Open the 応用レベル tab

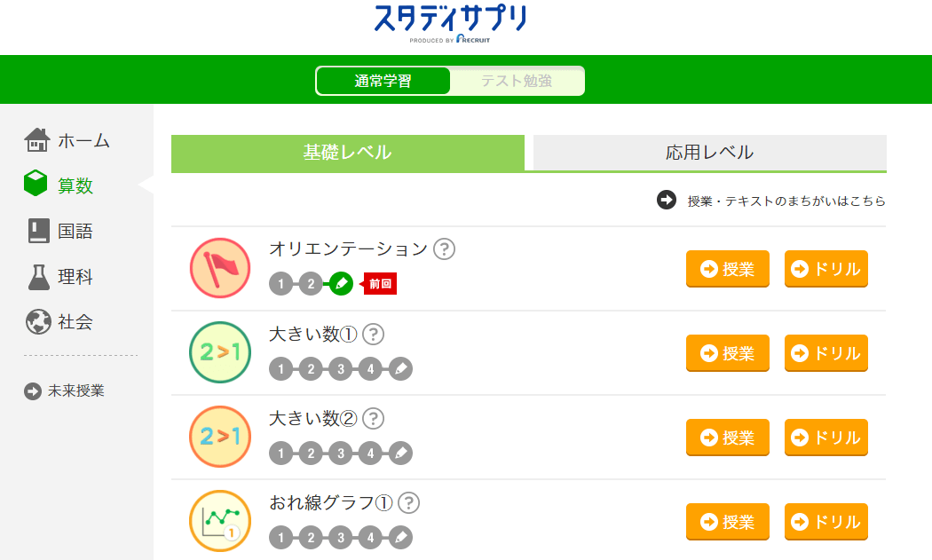coord(707,152)
